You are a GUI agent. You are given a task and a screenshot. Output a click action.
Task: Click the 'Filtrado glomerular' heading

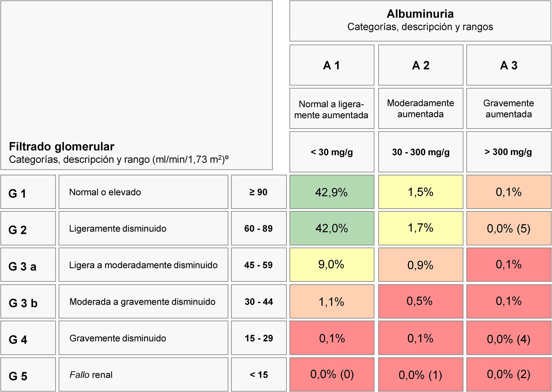[x=62, y=147]
